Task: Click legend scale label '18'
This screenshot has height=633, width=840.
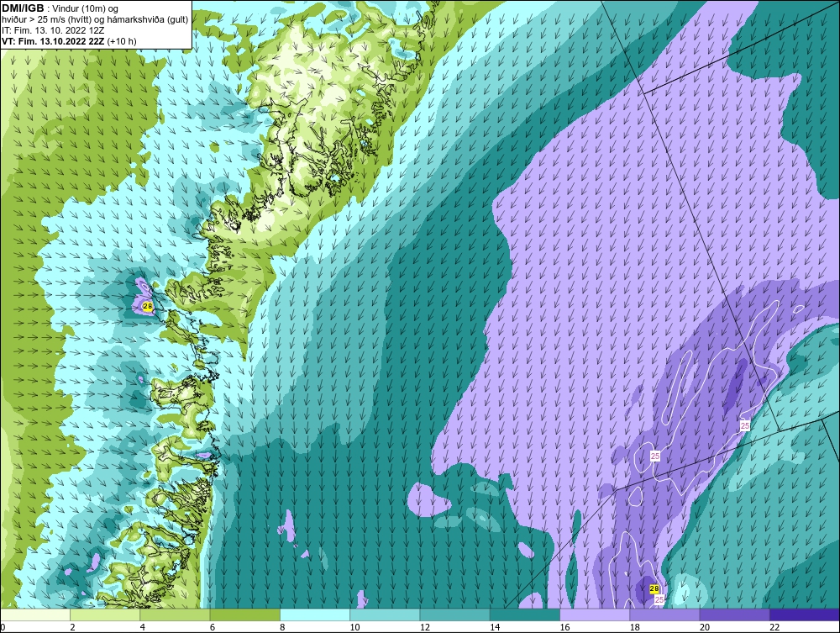Action: [634, 627]
